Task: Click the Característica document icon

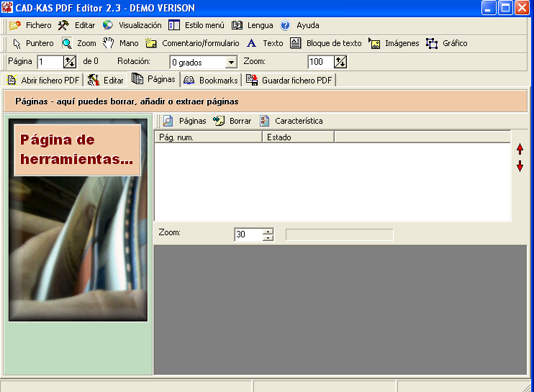Action: pyautogui.click(x=264, y=121)
